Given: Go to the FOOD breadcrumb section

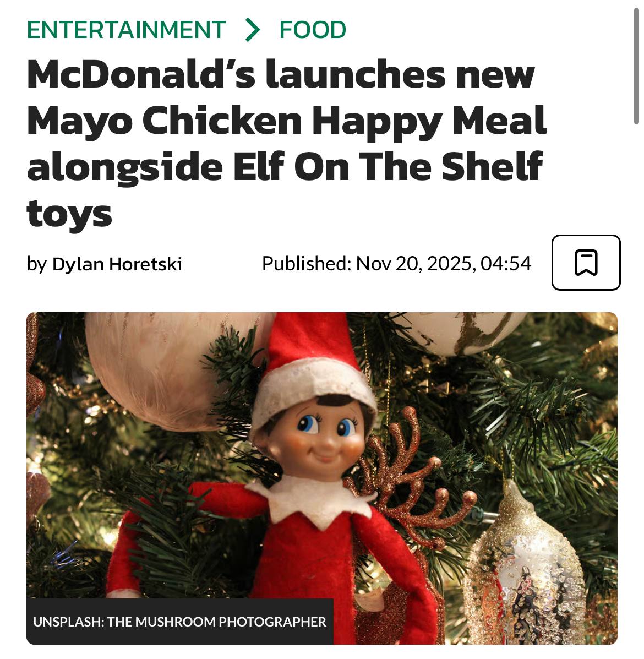Looking at the screenshot, I should (x=313, y=30).
